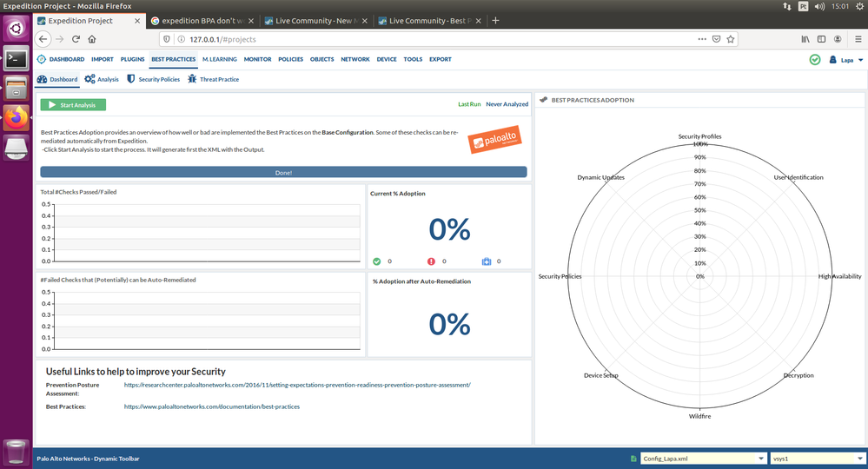Click the Pocket save icon

point(716,39)
